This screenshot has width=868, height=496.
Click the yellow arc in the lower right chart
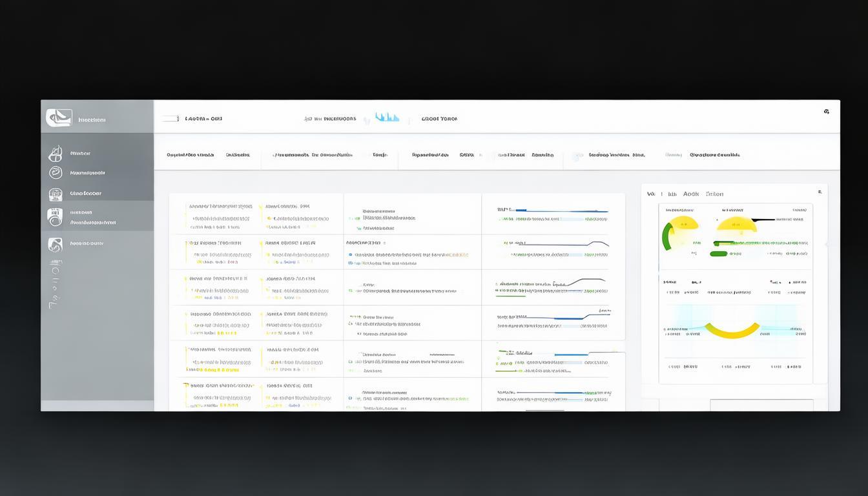[x=732, y=332]
